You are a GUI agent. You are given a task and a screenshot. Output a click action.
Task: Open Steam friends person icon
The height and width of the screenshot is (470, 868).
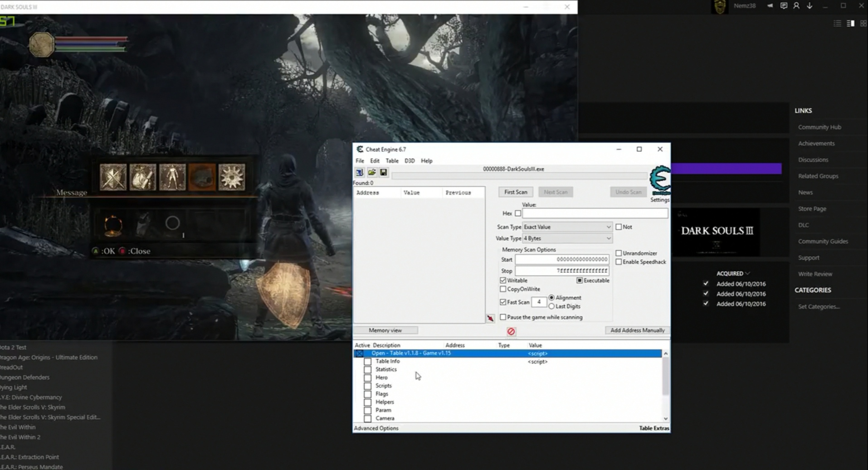pyautogui.click(x=796, y=6)
